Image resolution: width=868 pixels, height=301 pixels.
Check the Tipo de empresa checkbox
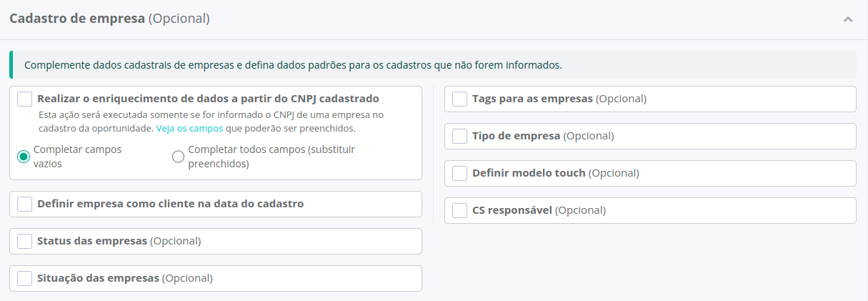460,136
